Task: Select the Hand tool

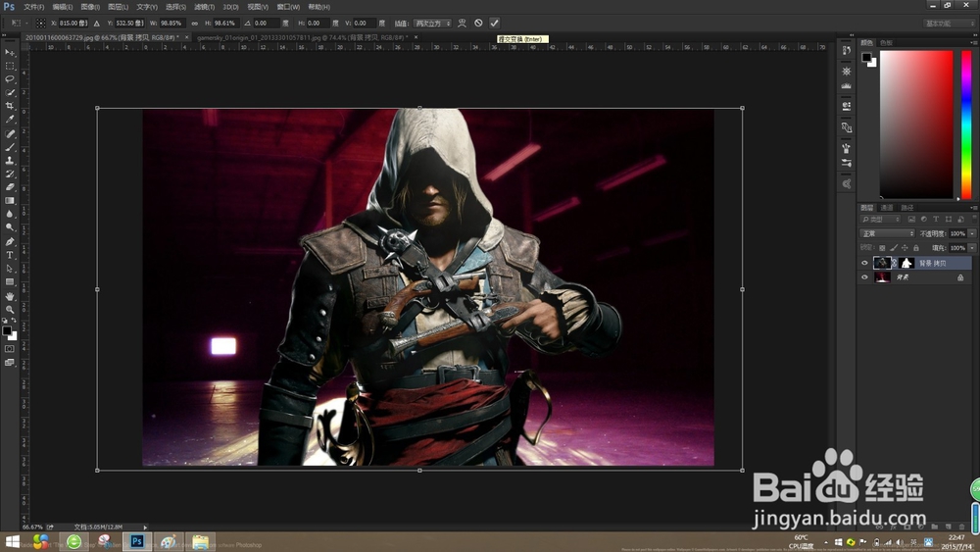Action: (10, 296)
